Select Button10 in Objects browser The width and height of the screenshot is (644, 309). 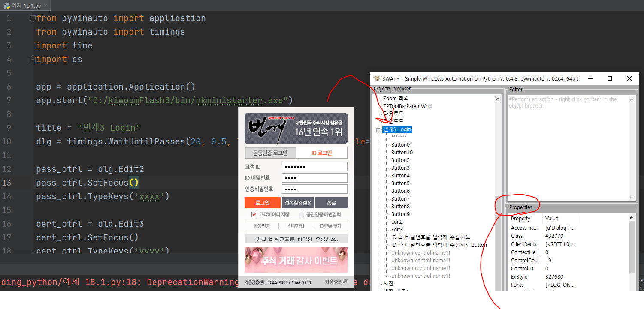pos(402,153)
